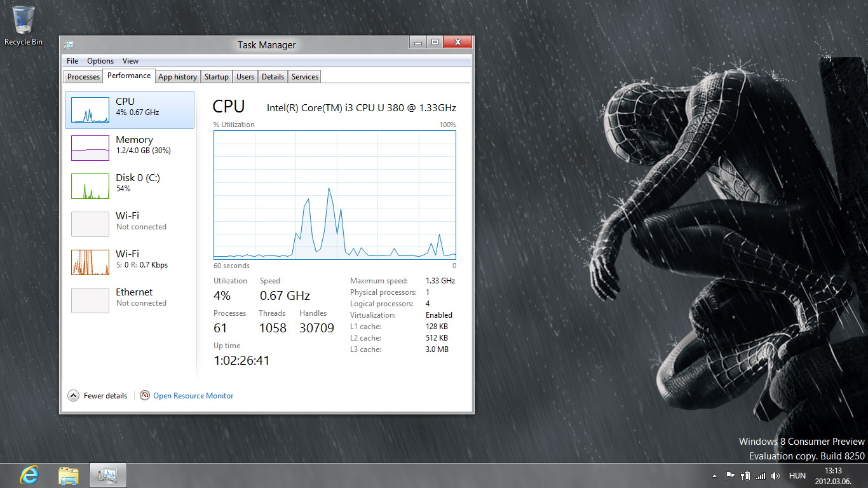Click the "60 seconds" graph label
Image resolution: width=868 pixels, height=488 pixels.
tap(231, 266)
